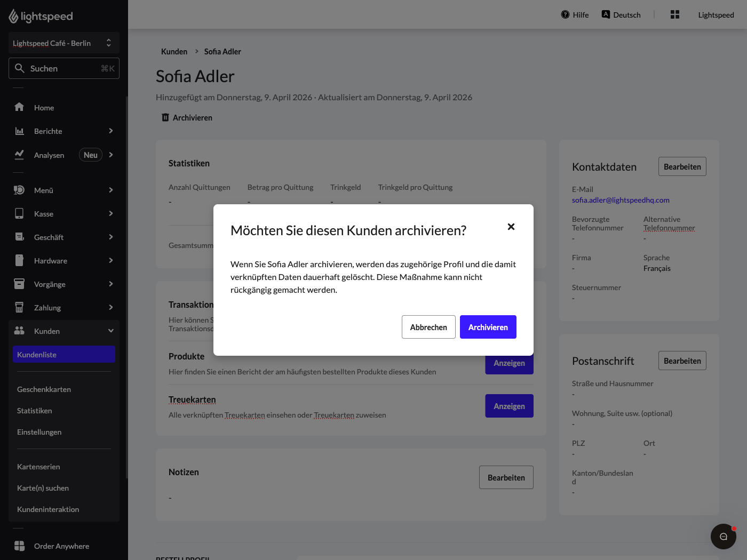Click the Lightspeed account name top right
The image size is (747, 560).
716,15
